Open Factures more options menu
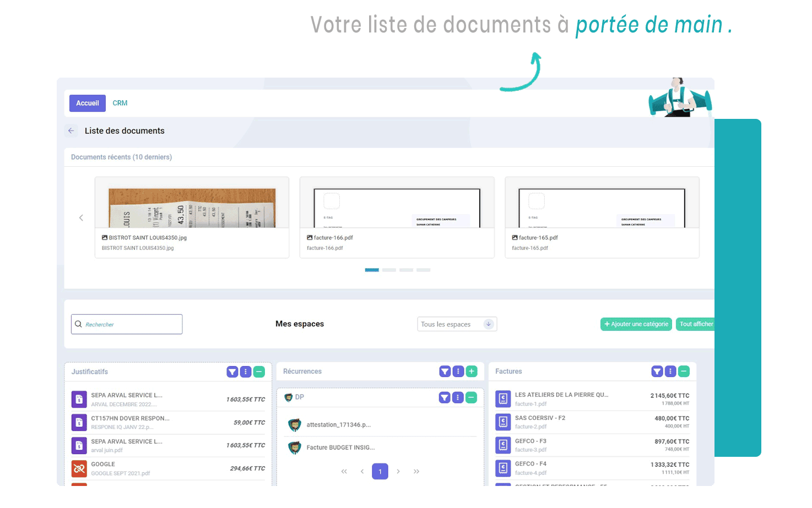 (670, 372)
